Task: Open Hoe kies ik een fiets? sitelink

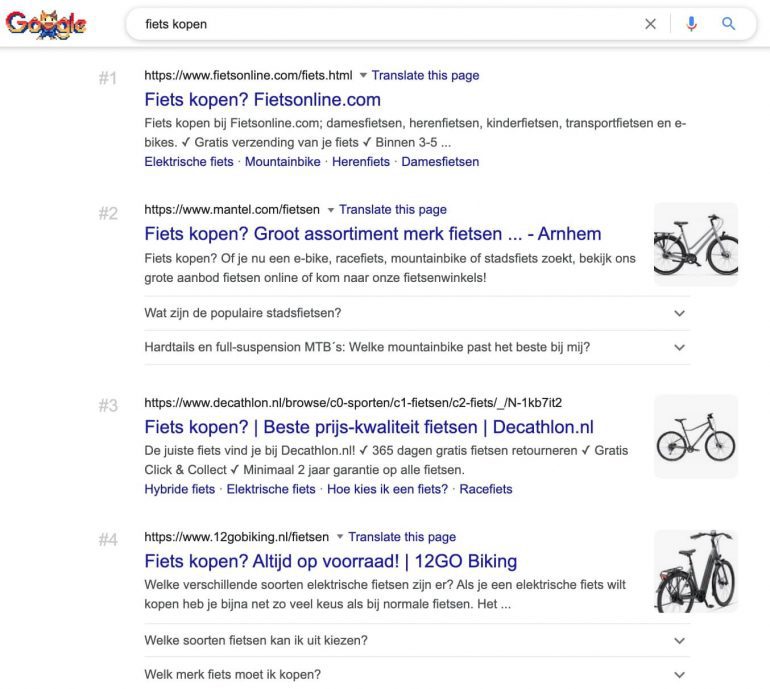Action: tap(387, 489)
